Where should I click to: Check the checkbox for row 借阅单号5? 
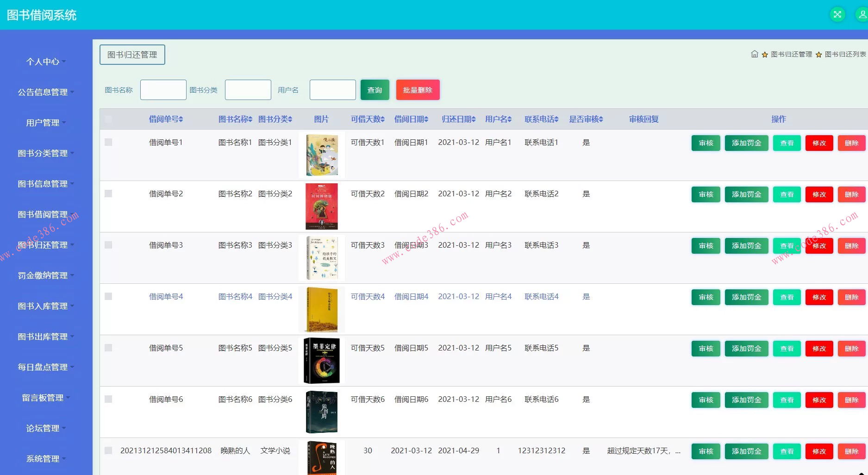108,348
